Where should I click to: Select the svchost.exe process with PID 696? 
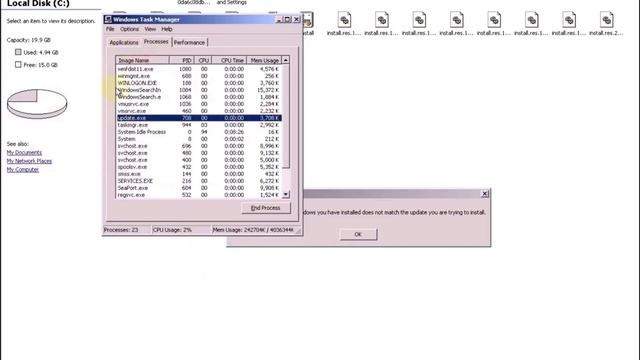pos(198,146)
